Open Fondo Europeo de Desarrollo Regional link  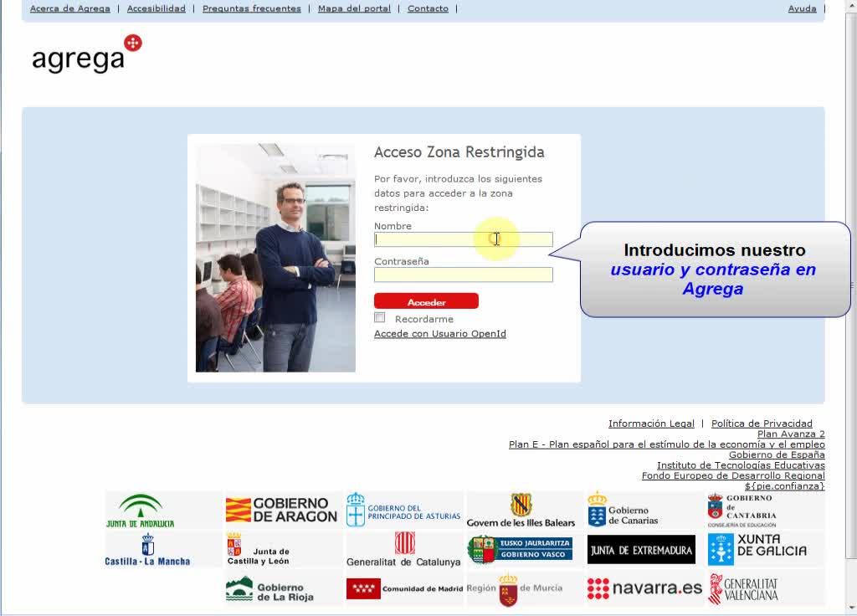[x=733, y=475]
